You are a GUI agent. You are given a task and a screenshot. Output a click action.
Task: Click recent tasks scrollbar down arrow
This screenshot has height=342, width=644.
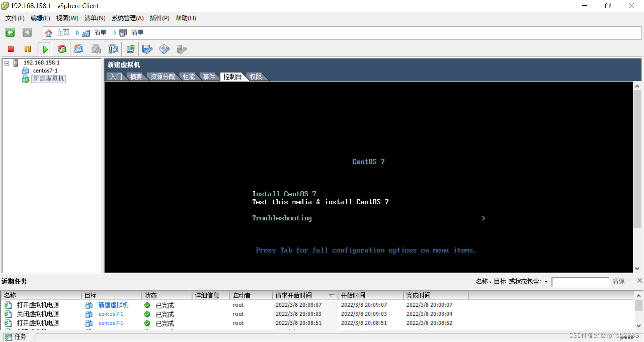[x=639, y=326]
